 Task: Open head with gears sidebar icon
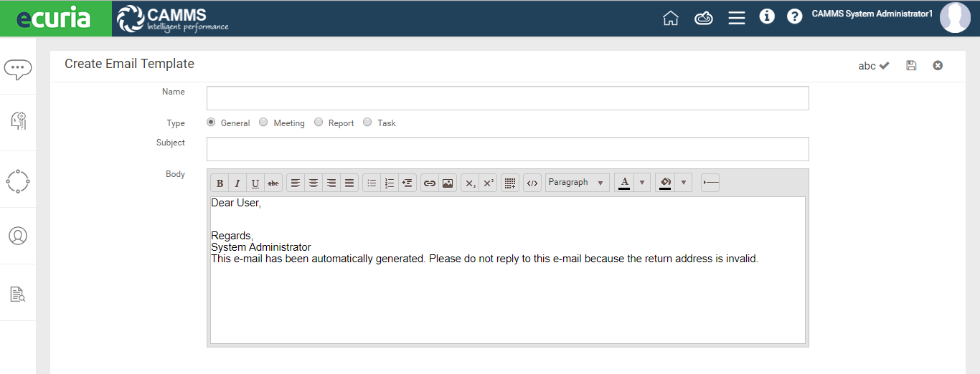coord(18,120)
